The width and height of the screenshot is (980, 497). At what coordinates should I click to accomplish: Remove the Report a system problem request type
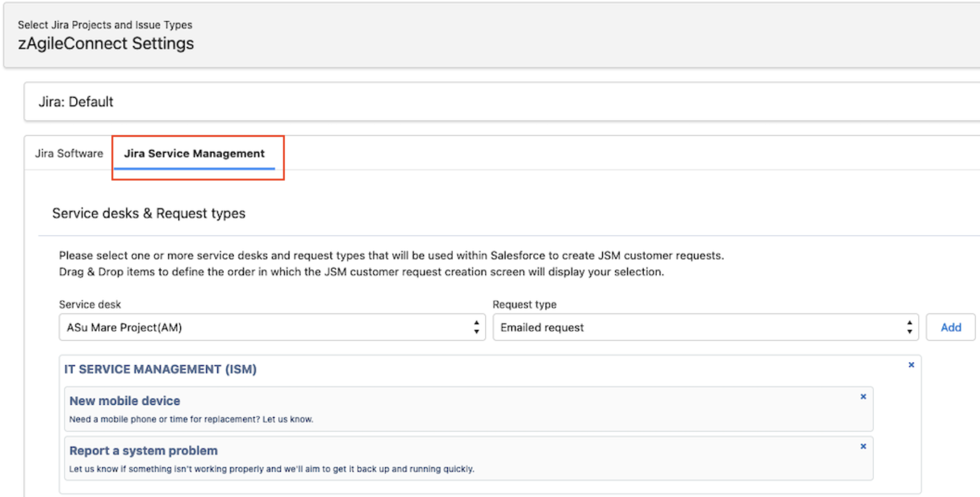[x=863, y=446]
